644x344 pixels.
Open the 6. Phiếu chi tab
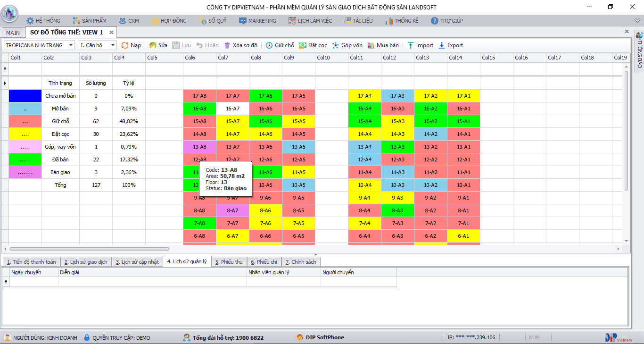coord(264,262)
